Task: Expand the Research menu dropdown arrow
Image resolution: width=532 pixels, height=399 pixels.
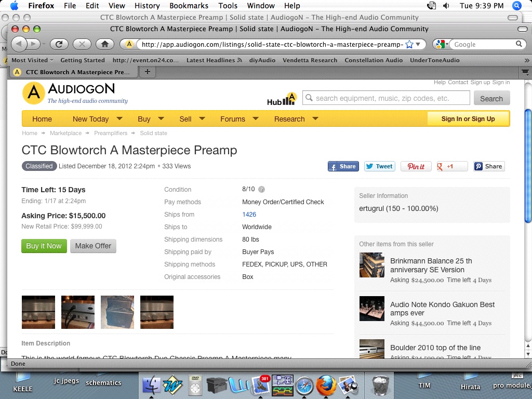Action: pyautogui.click(x=315, y=119)
